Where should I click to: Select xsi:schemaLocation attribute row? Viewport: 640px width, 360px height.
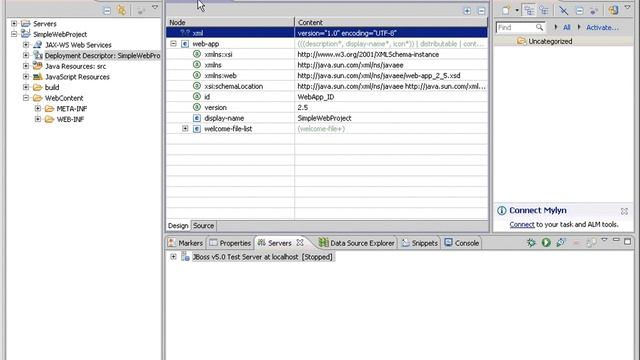[x=327, y=86]
